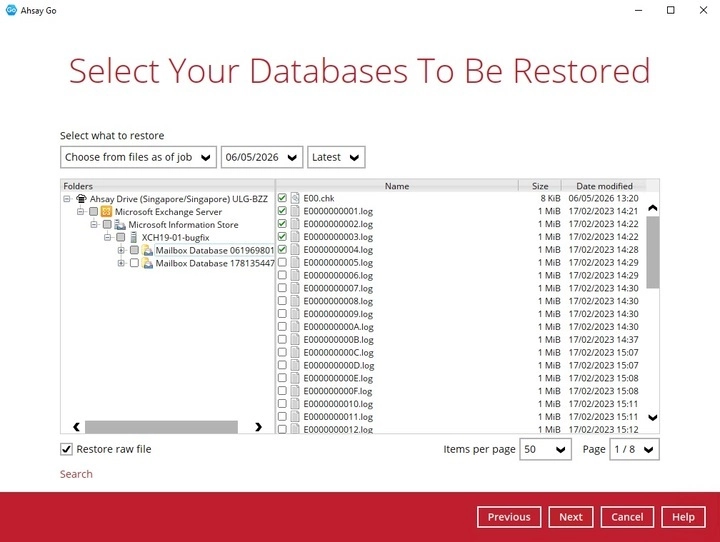720x542 pixels.
Task: Click the E000000000A.log file icon
Action: tap(295, 327)
